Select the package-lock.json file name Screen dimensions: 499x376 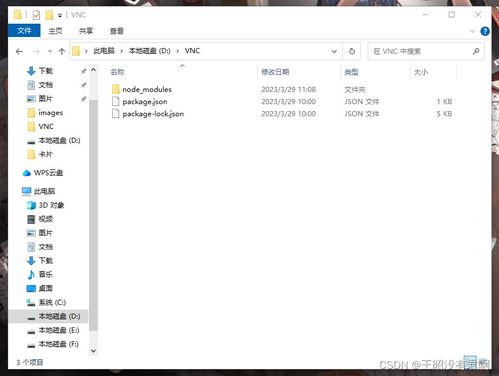pyautogui.click(x=153, y=114)
